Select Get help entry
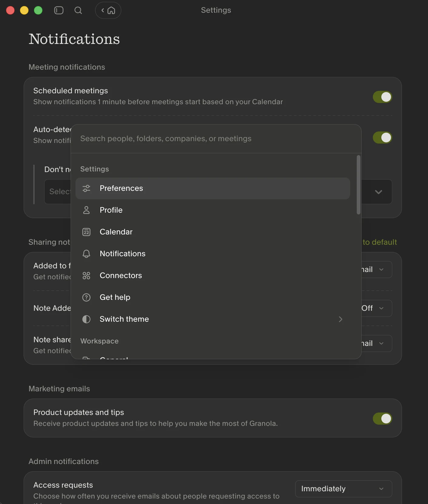The image size is (428, 504). 213,297
